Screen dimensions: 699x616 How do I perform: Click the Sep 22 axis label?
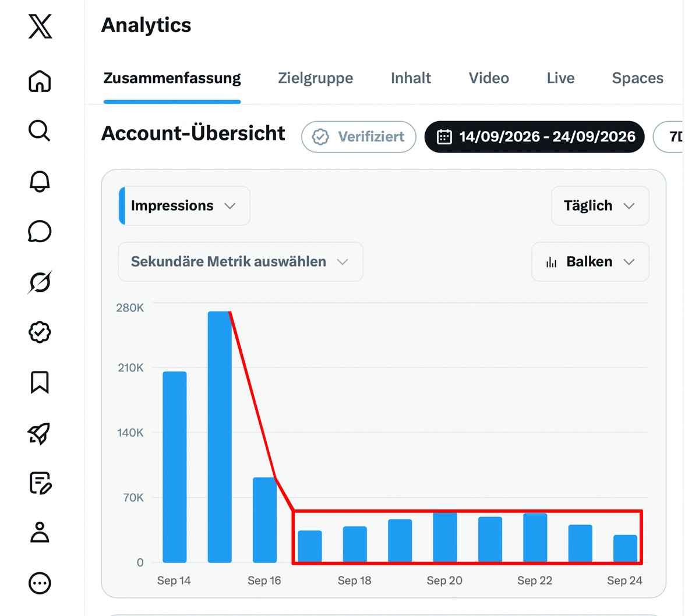click(535, 580)
